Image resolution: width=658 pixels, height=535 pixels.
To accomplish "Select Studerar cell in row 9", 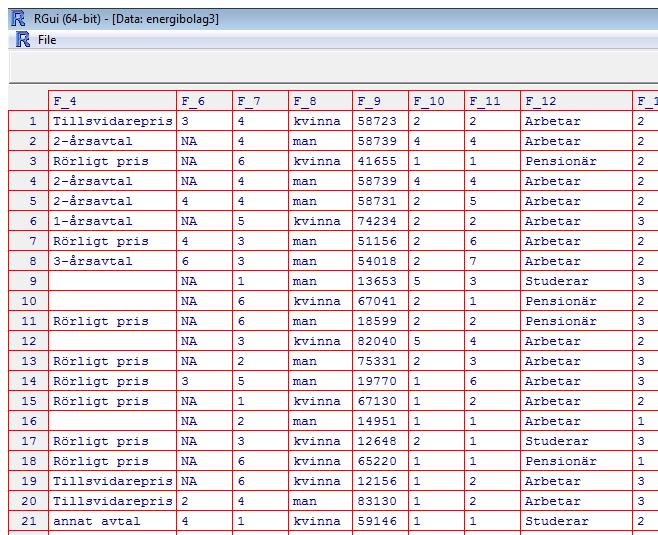I will [x=576, y=281].
